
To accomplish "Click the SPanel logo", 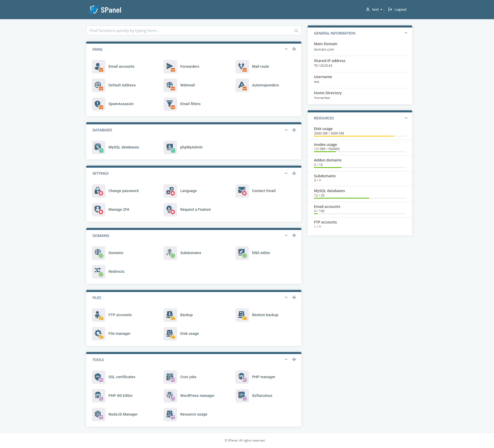I will pyautogui.click(x=105, y=10).
